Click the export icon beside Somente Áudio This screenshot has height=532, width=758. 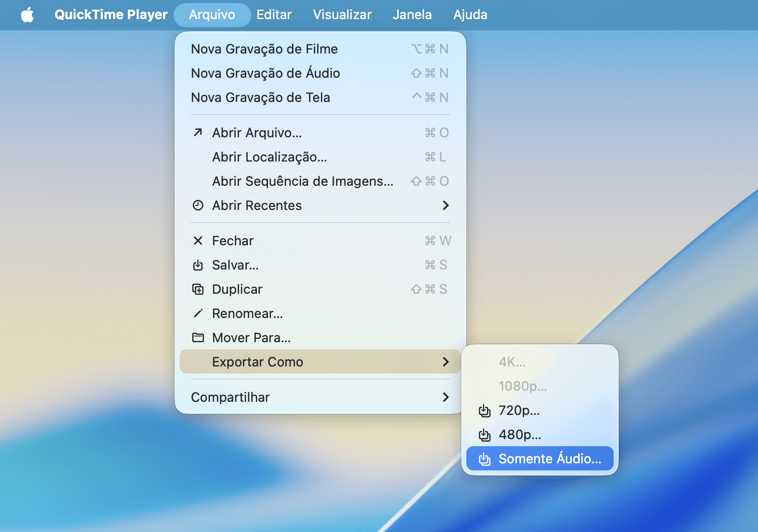click(484, 459)
